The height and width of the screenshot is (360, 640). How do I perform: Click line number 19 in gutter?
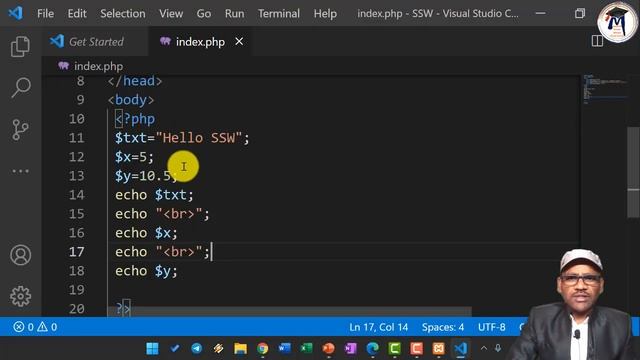click(x=76, y=290)
